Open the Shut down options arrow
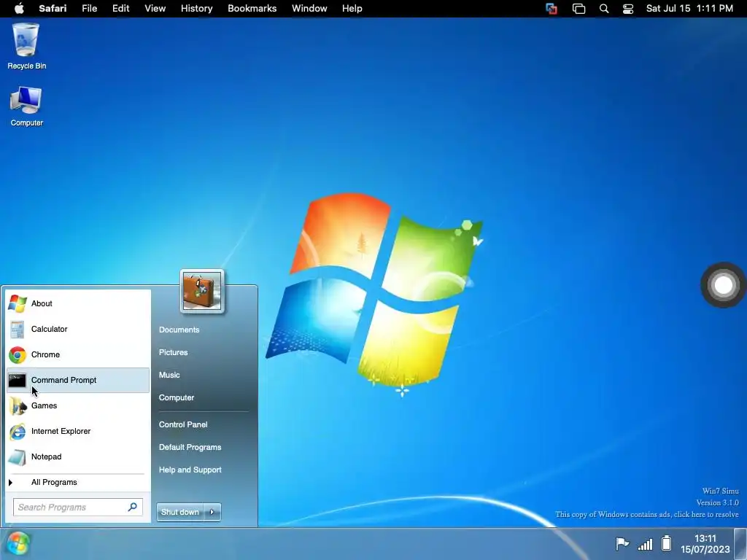This screenshot has height=560, width=747. 212,512
